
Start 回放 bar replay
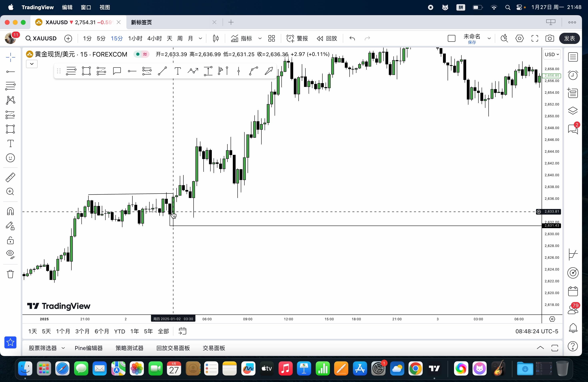pos(327,38)
